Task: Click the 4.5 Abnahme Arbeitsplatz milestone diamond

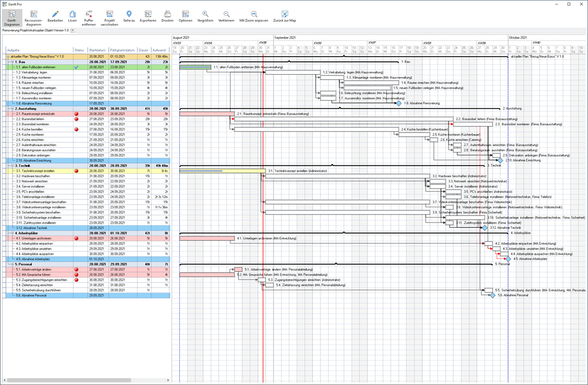Action: (508, 259)
